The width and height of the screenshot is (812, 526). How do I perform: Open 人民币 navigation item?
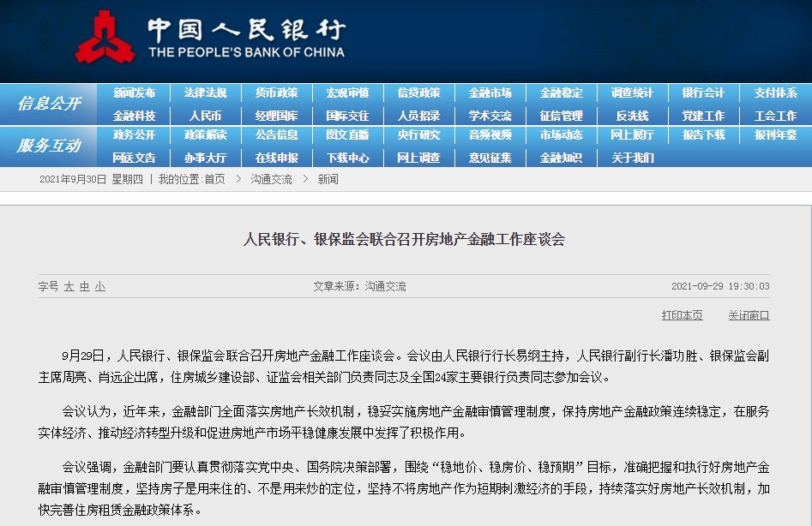point(205,116)
